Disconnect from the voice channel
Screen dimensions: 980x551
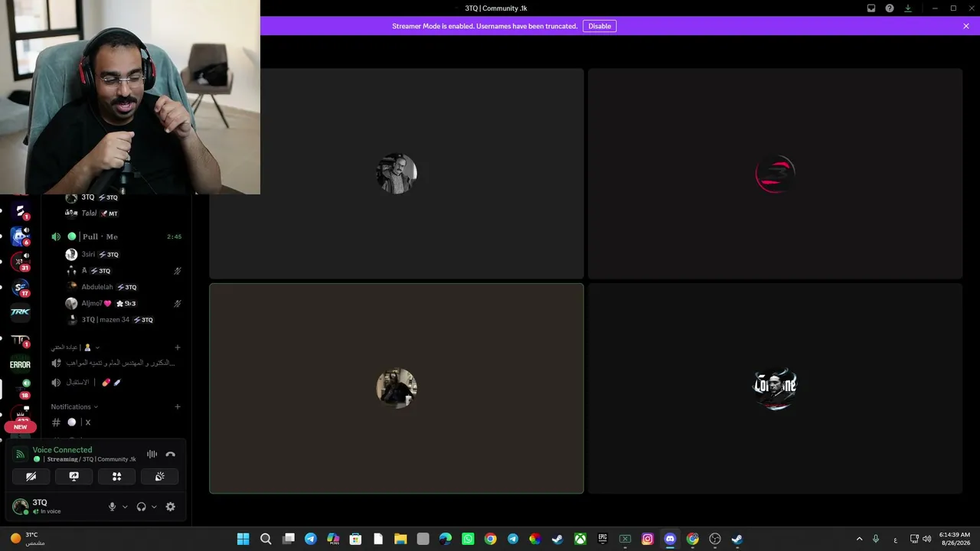tap(170, 455)
